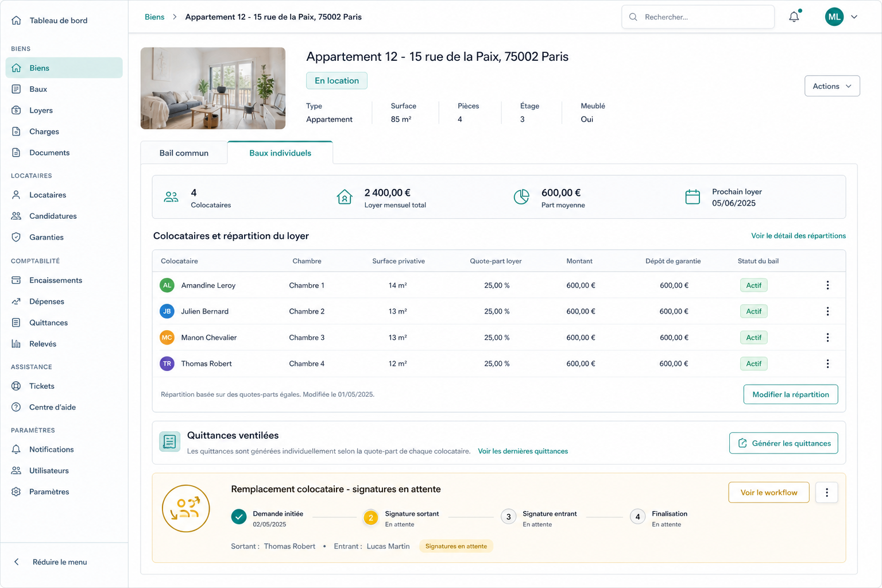Image resolution: width=882 pixels, height=588 pixels.
Task: Click the Loyers sidebar icon
Action: pyautogui.click(x=16, y=110)
